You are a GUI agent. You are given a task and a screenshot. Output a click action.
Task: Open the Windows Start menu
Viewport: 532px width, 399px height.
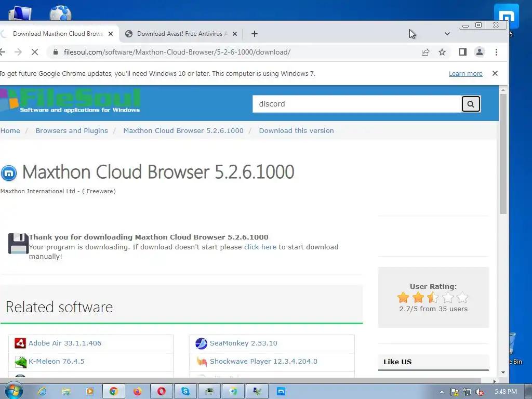pyautogui.click(x=13, y=391)
